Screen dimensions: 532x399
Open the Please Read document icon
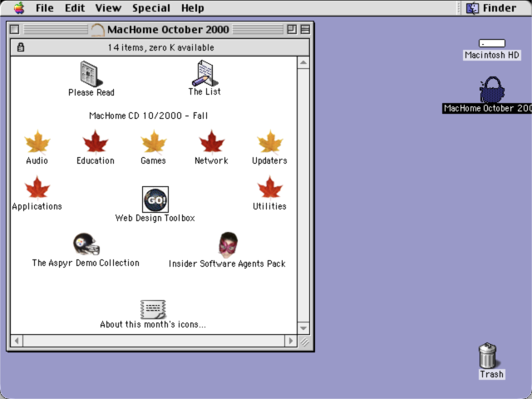(91, 74)
